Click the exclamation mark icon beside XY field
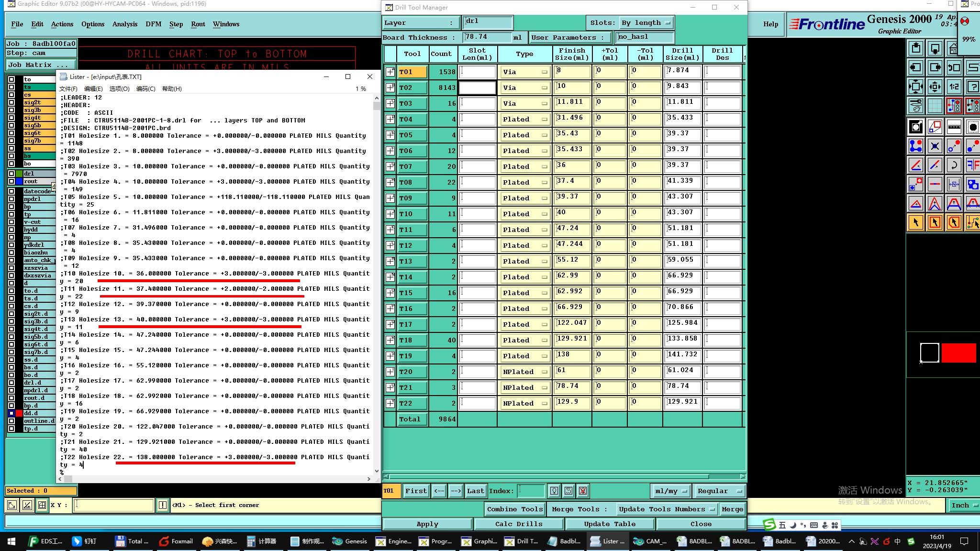Screen dimensions: 980x551 pyautogui.click(x=163, y=505)
